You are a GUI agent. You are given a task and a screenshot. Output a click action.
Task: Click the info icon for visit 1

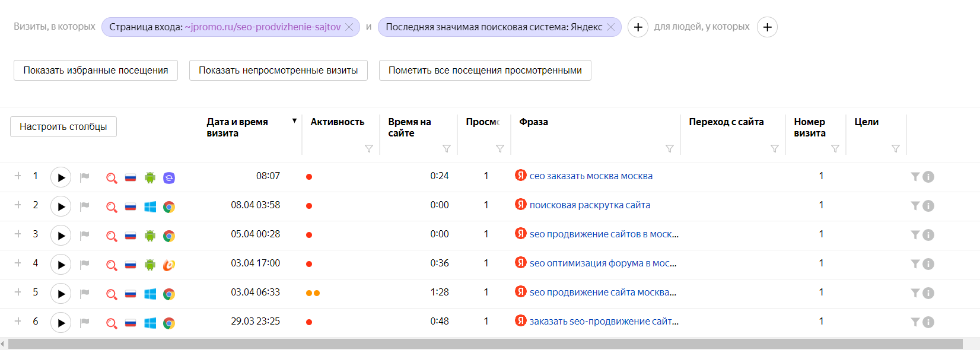[x=929, y=177]
